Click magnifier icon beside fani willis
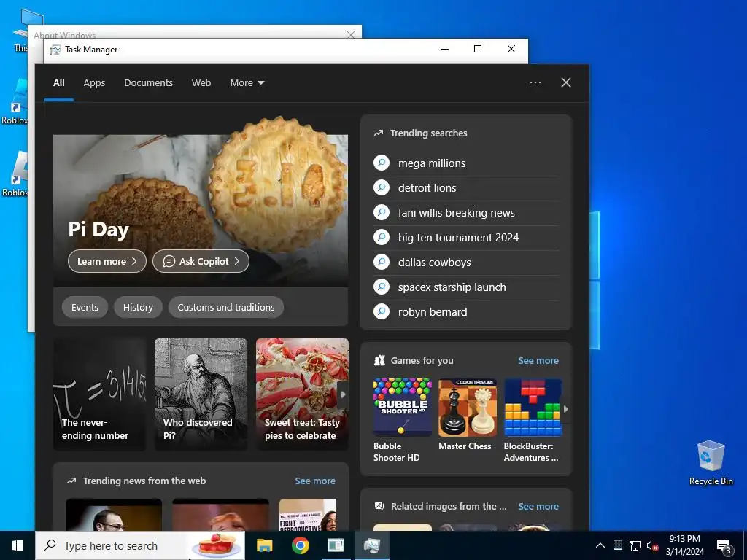This screenshot has height=560, width=747. pos(382,212)
